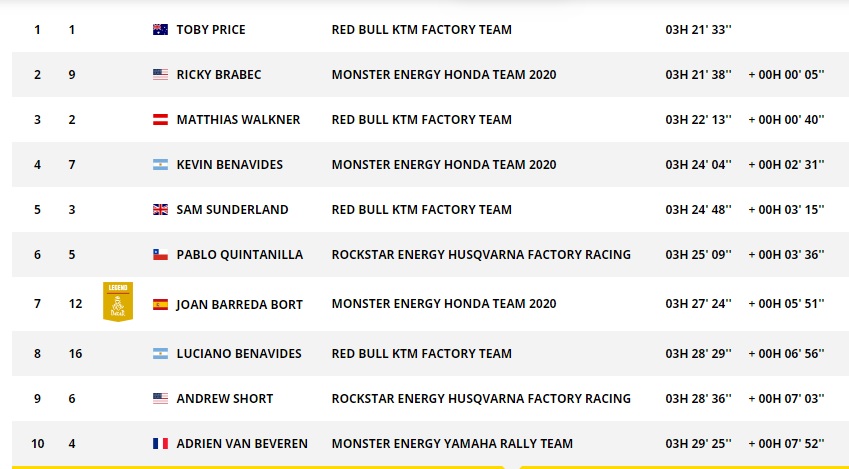Click the gap value + 00H 00' 05''
The height and width of the screenshot is (469, 849).
click(x=786, y=75)
